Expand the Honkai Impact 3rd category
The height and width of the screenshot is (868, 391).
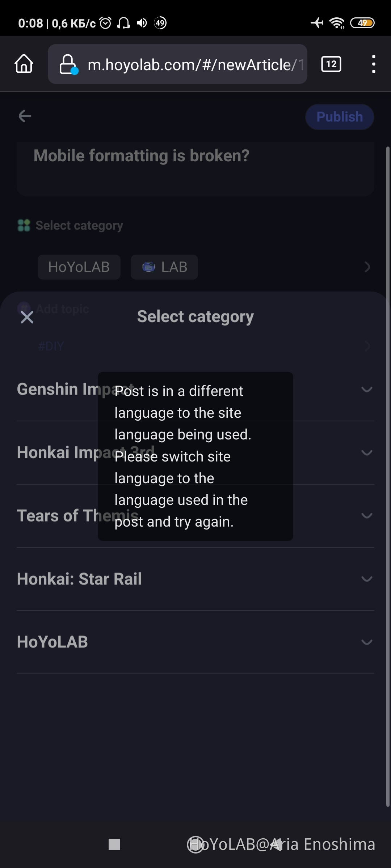click(366, 452)
